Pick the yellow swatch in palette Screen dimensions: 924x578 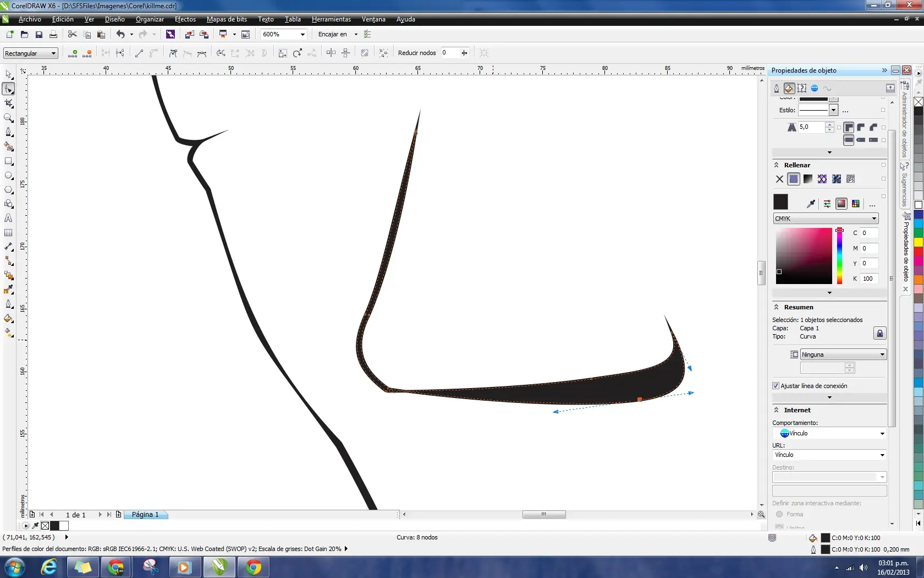pos(919,242)
